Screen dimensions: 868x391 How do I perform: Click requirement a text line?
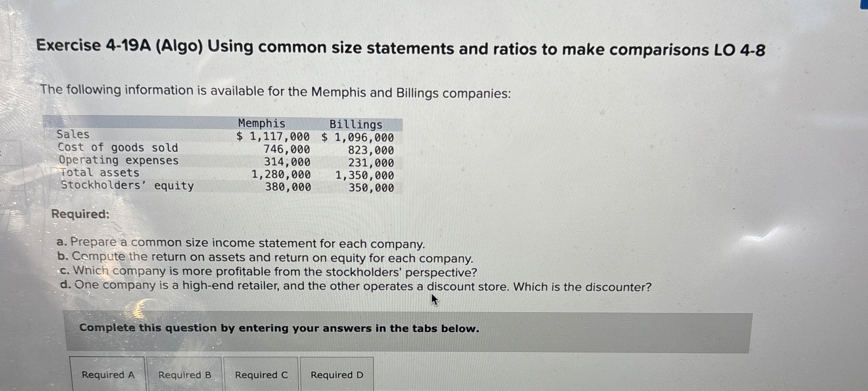[x=241, y=243]
